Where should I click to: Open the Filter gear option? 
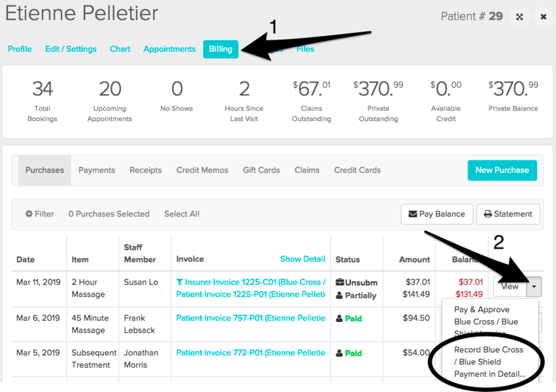point(40,214)
